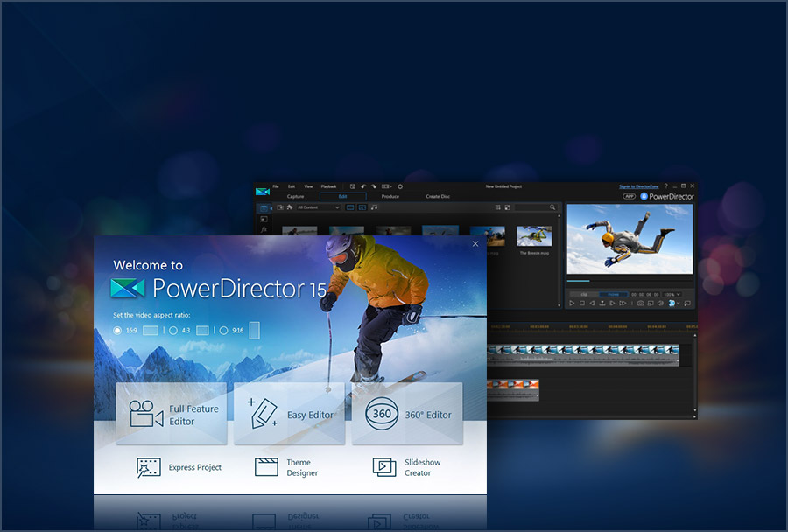
Task: Open the 360° Editor
Action: [407, 414]
